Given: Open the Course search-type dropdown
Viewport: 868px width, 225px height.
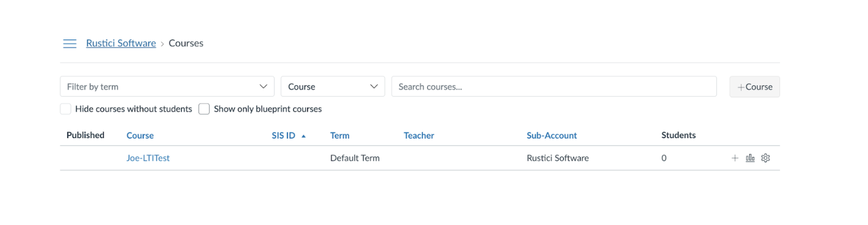Looking at the screenshot, I should click(333, 86).
